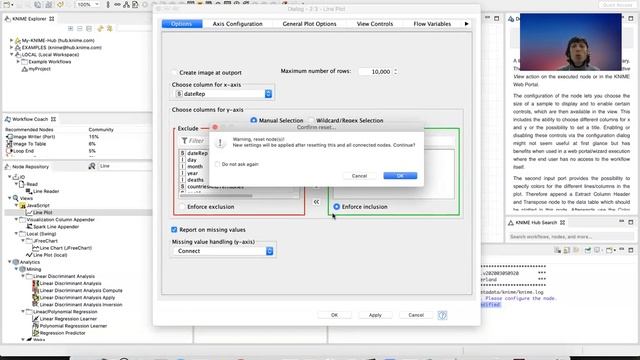
Task: Select Wildcard/Regex Selection radio button
Action: point(311,120)
